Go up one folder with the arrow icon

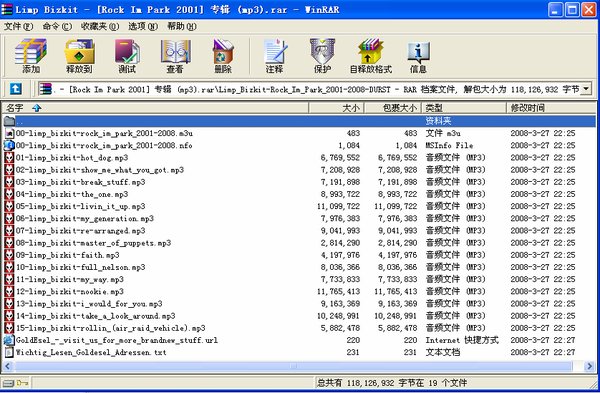16,89
